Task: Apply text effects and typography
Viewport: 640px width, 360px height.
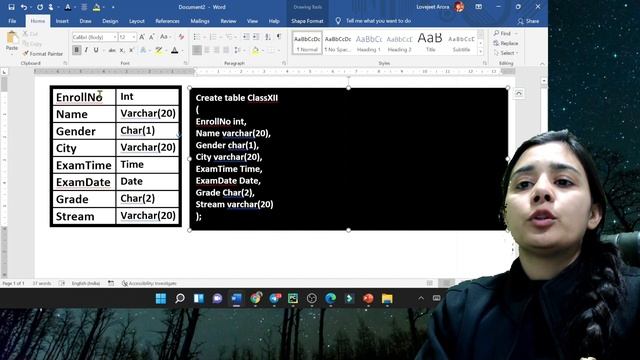Action: (143, 50)
